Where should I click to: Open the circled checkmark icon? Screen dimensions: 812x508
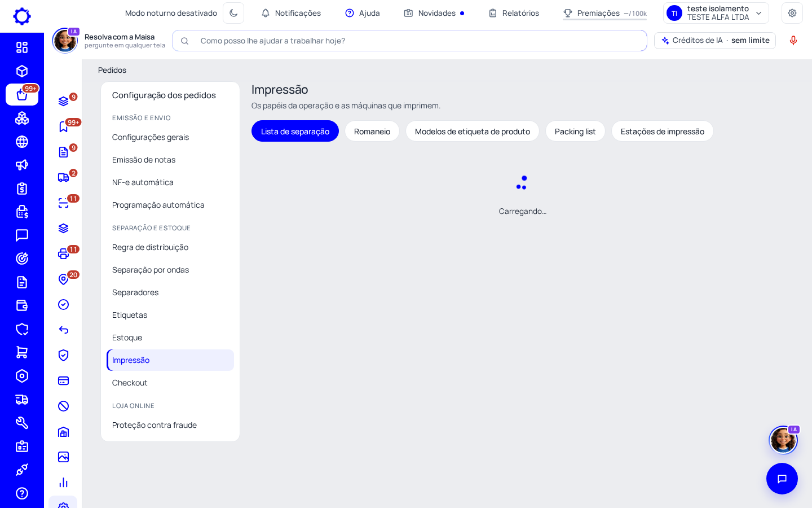[64, 304]
